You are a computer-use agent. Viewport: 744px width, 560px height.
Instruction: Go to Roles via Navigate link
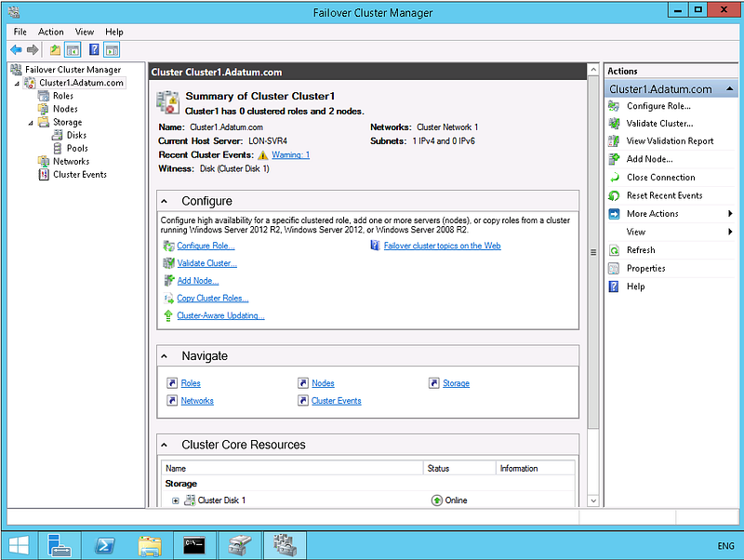[191, 383]
